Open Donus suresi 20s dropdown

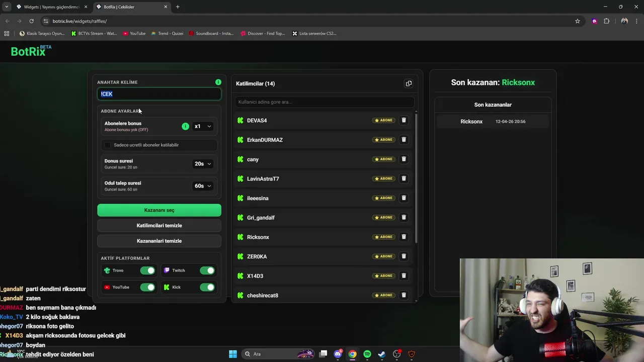pyautogui.click(x=203, y=163)
